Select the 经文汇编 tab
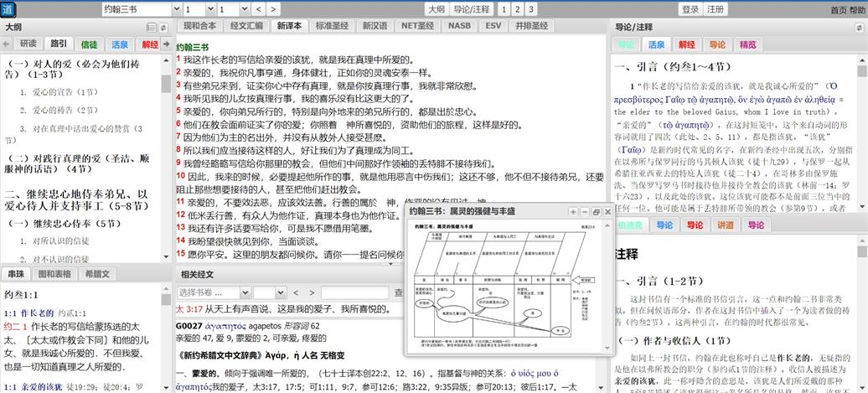Viewport: 868px width, 393px height. [x=246, y=26]
